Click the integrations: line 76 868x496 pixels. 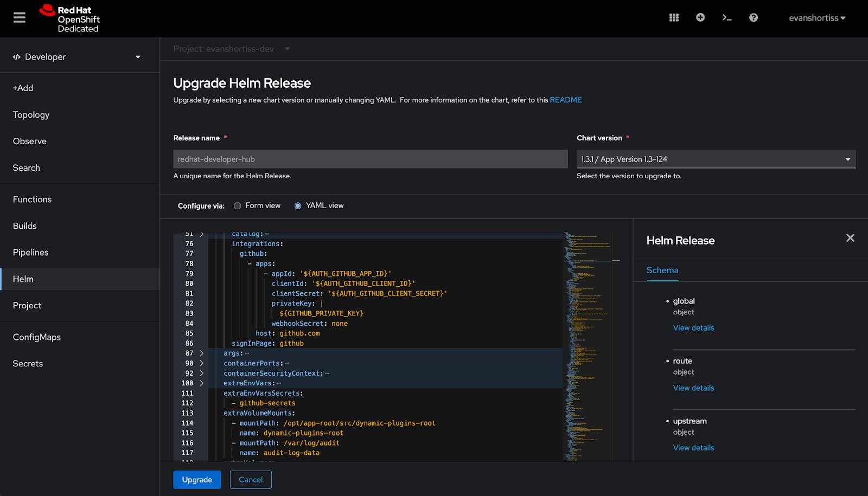pos(258,244)
